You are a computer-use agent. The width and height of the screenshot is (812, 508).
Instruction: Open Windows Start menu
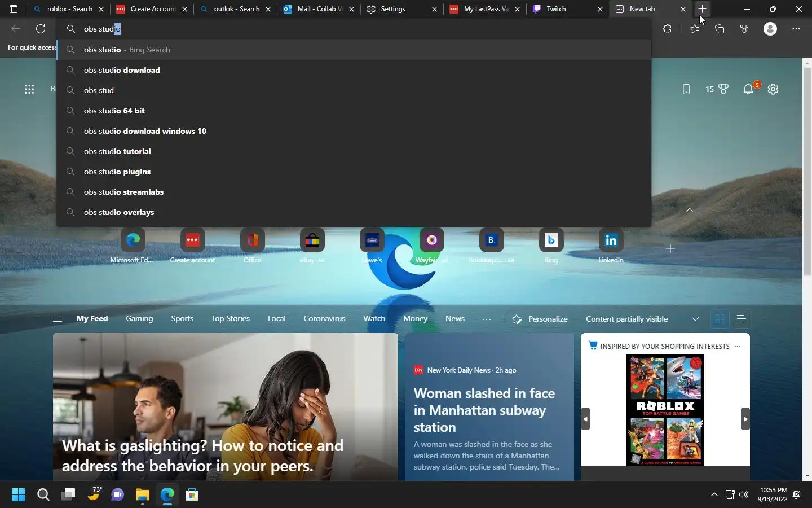click(18, 495)
